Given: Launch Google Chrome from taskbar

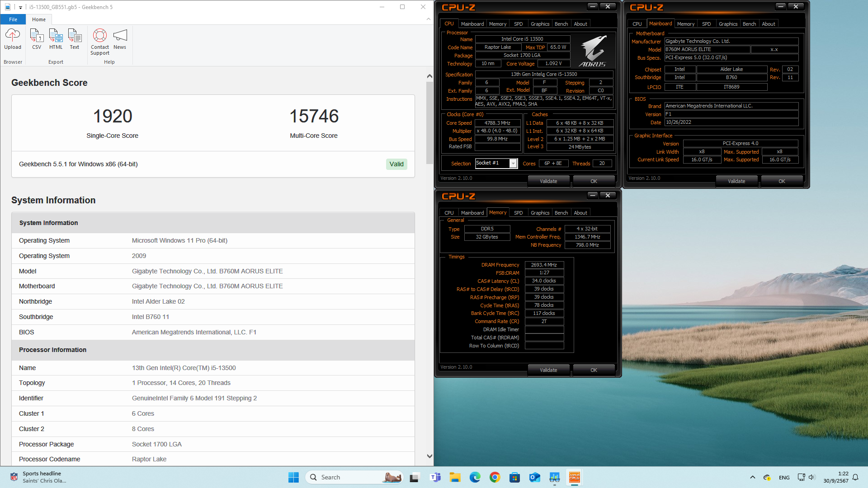Looking at the screenshot, I should click(495, 477).
